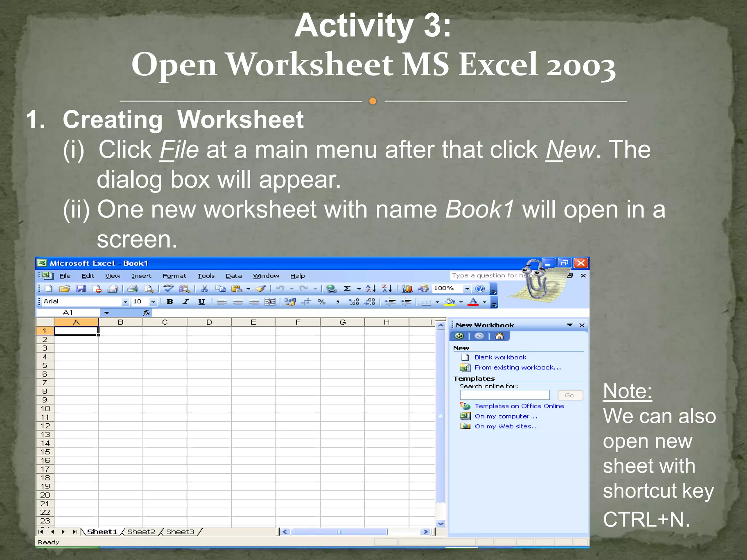Open the 100% zoom dropdown
The height and width of the screenshot is (560, 747).
click(467, 289)
